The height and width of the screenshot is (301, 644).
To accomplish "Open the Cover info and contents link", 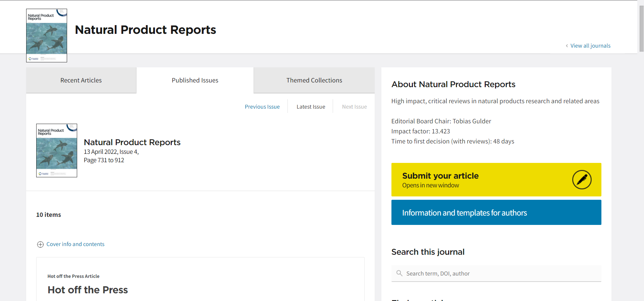I will tap(75, 244).
